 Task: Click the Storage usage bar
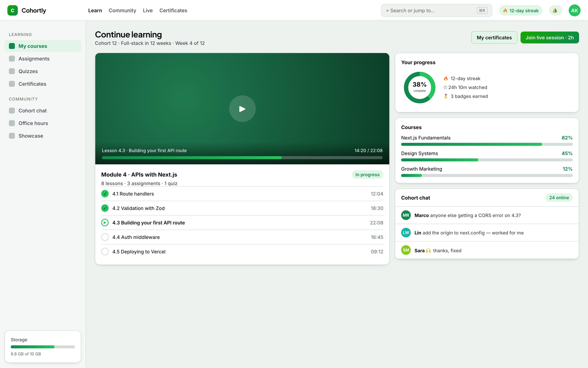click(x=43, y=347)
